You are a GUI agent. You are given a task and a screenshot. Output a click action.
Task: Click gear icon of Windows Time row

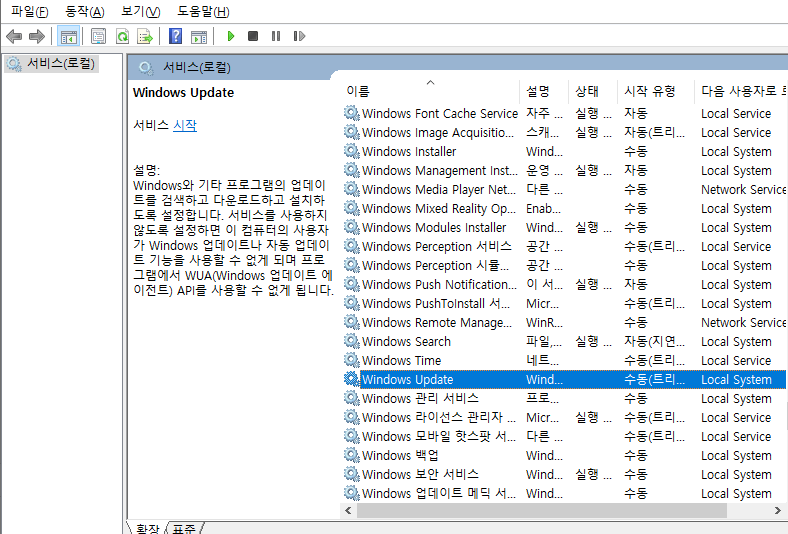tap(352, 360)
